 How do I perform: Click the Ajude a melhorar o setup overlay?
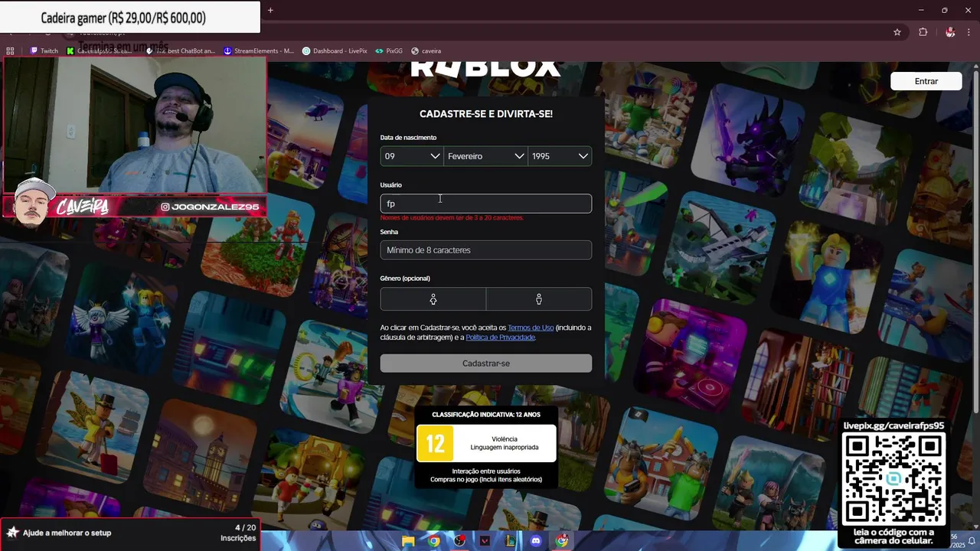point(130,533)
